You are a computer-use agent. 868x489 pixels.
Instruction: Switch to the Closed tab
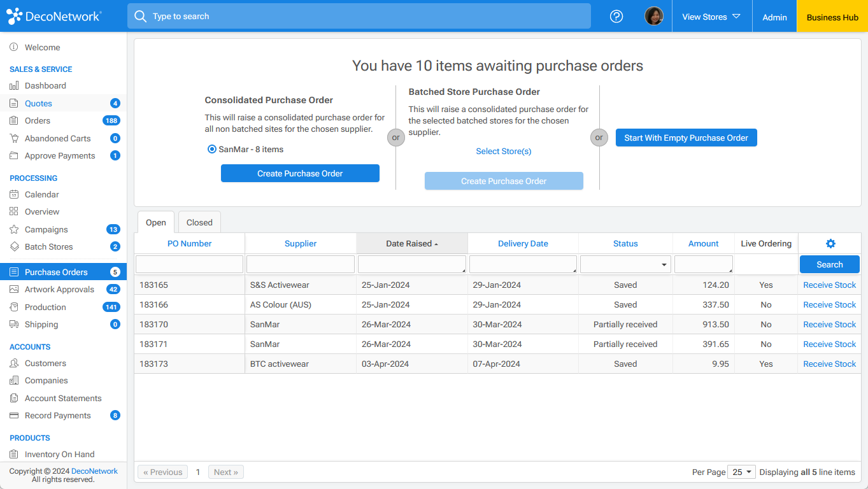(199, 222)
